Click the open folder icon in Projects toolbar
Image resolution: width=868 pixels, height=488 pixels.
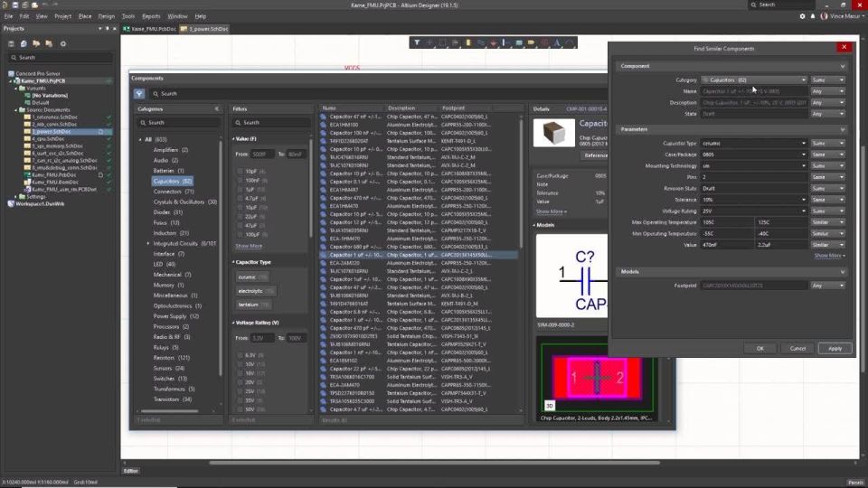pos(36,43)
